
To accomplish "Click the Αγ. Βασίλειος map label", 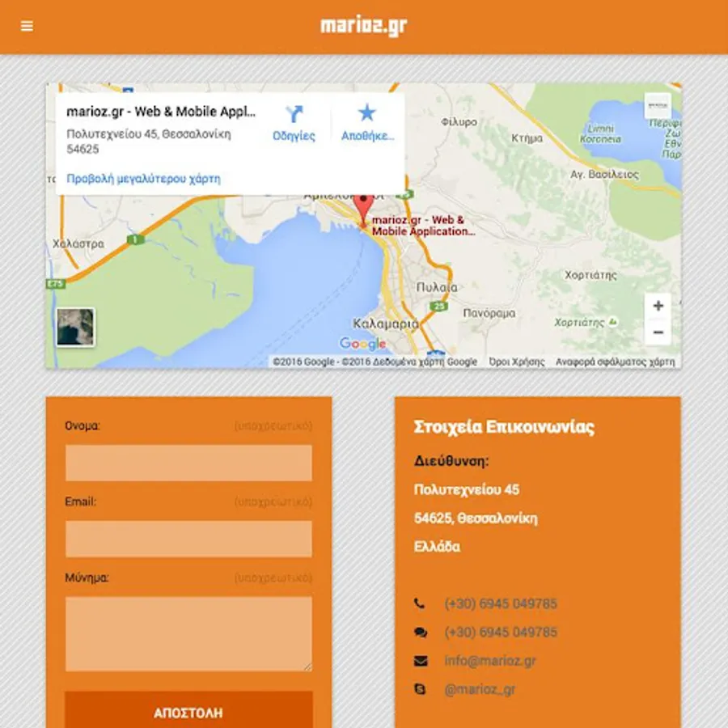I will (x=604, y=175).
